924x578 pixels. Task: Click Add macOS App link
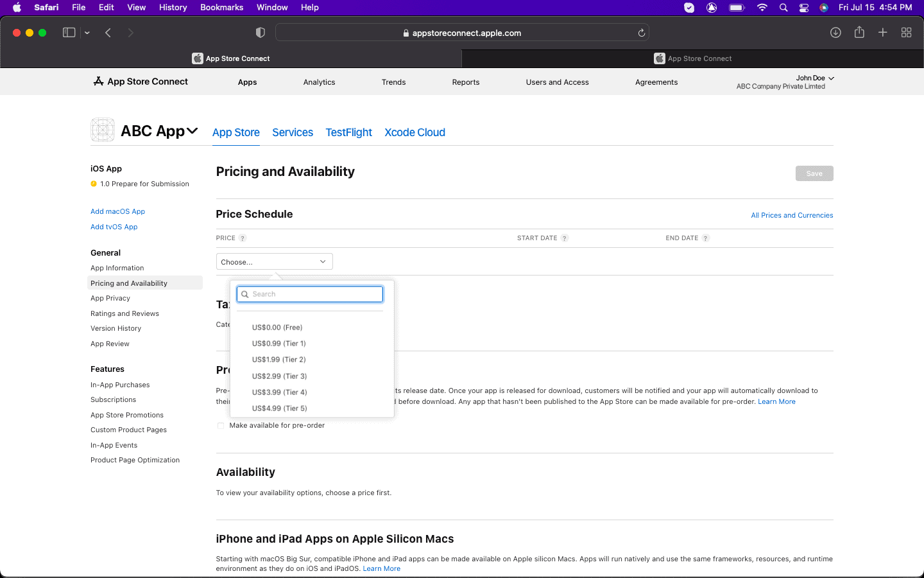click(x=117, y=211)
